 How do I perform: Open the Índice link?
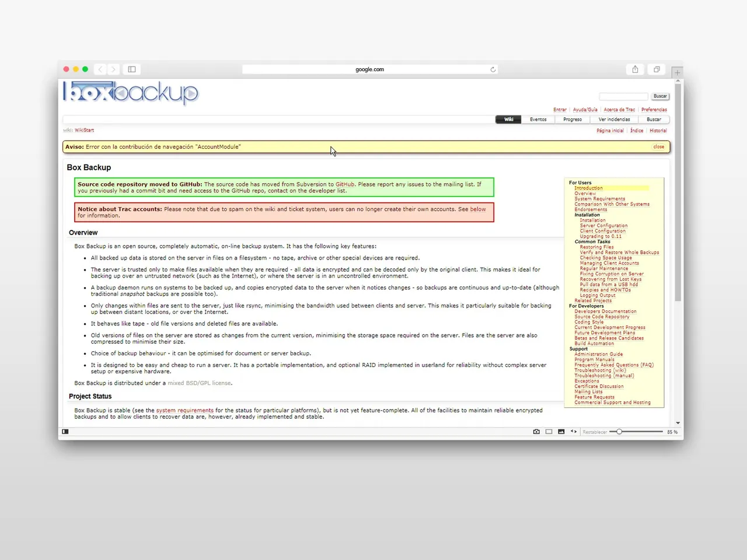637,131
